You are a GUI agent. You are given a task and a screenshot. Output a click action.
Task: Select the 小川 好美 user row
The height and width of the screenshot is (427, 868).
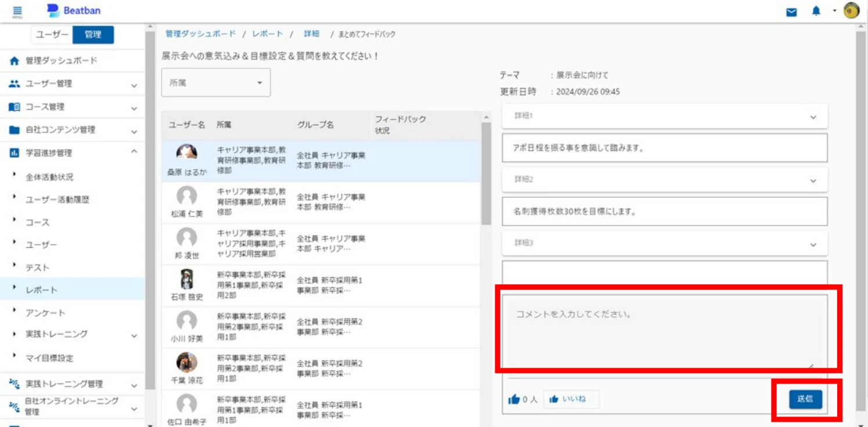[322, 327]
